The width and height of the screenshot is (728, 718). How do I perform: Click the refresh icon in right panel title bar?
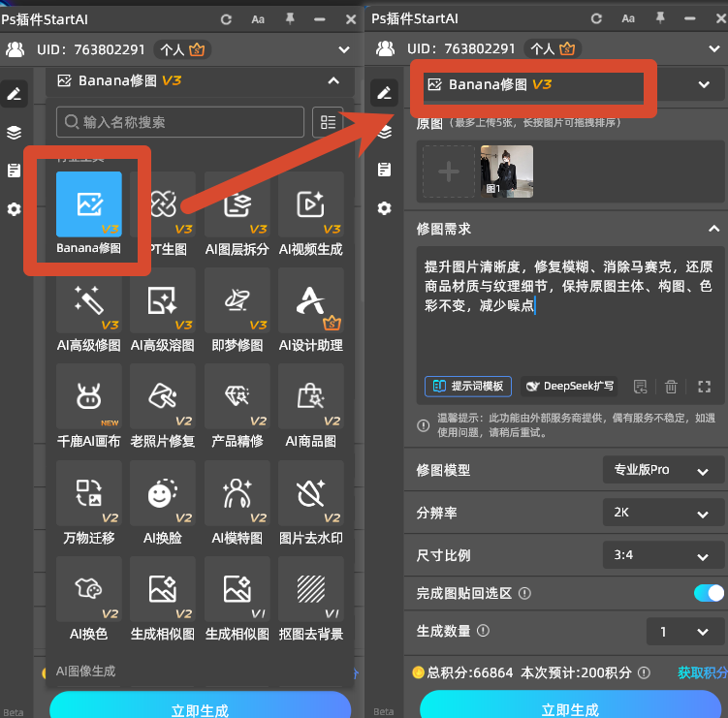596,18
